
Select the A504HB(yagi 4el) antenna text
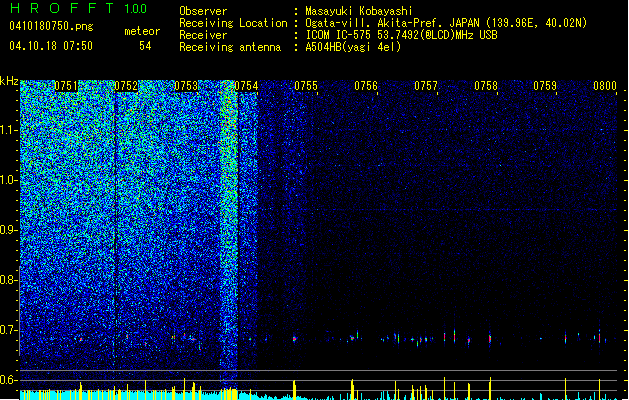pyautogui.click(x=353, y=47)
